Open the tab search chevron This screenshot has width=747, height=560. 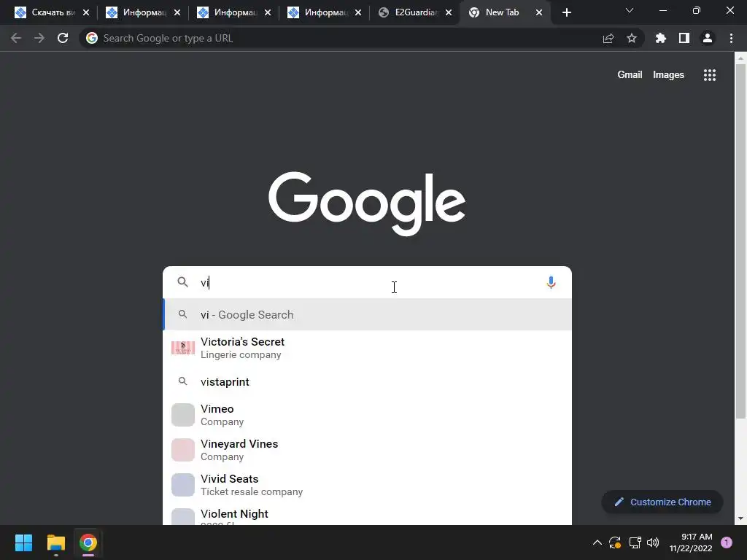coord(630,10)
